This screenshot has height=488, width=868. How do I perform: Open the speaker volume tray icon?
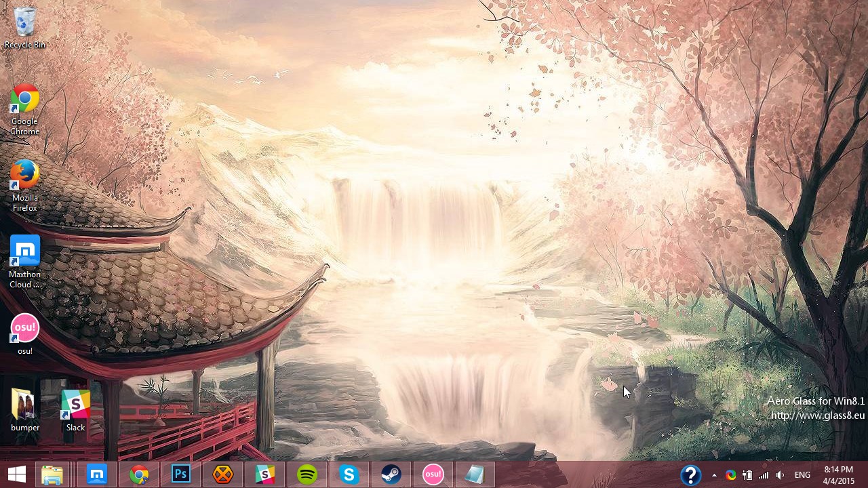[x=780, y=475]
